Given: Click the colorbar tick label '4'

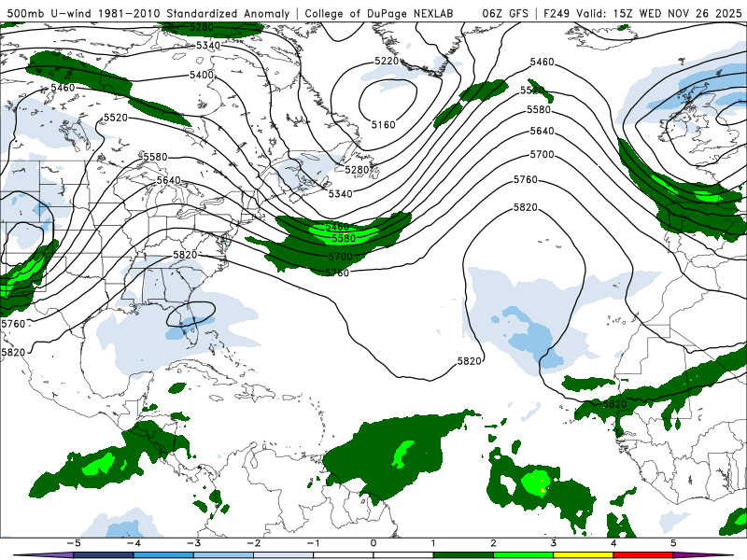Looking at the screenshot, I should 613,543.
